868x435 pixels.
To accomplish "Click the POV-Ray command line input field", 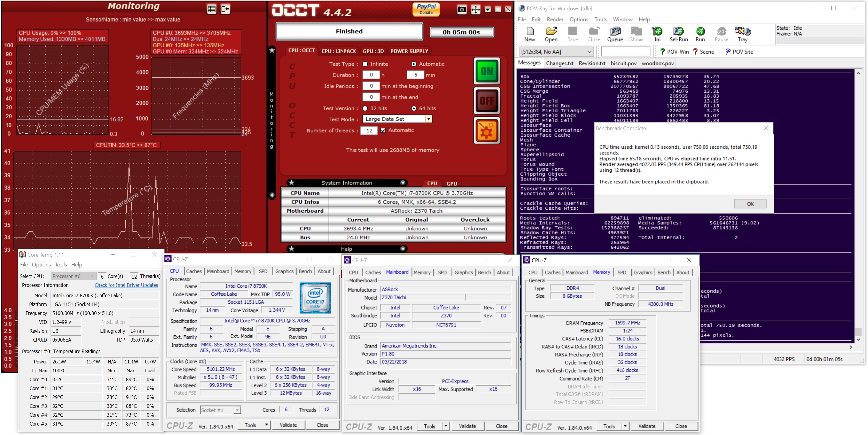I will pyautogui.click(x=625, y=51).
